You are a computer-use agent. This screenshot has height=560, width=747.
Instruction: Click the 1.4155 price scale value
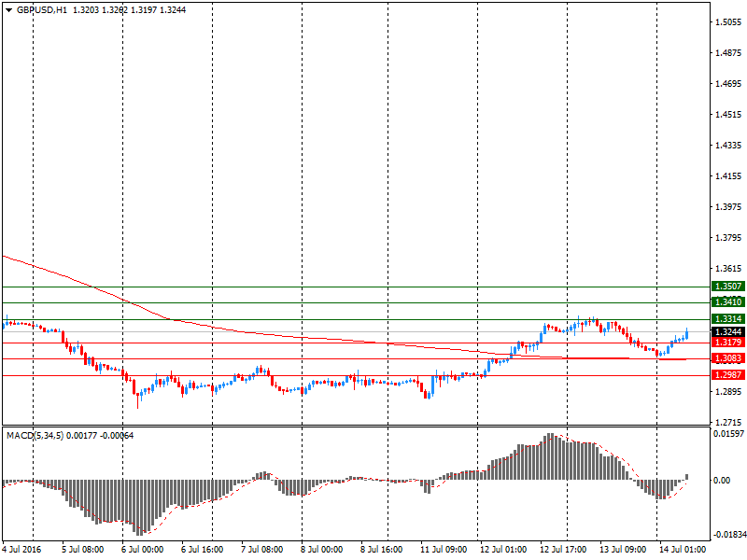pyautogui.click(x=728, y=176)
